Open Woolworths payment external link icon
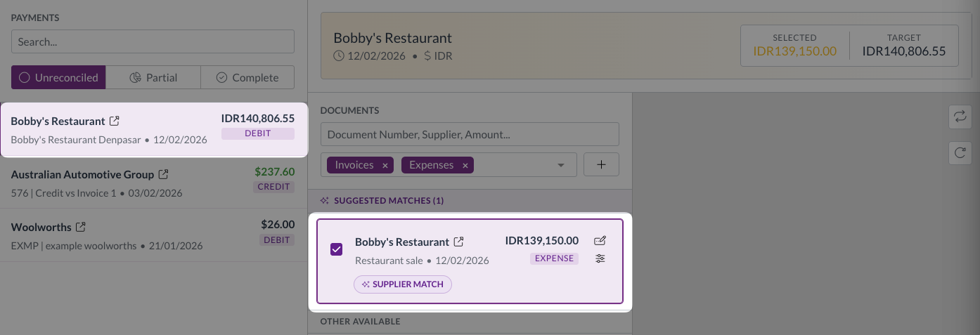Image resolution: width=980 pixels, height=335 pixels. tap(81, 228)
